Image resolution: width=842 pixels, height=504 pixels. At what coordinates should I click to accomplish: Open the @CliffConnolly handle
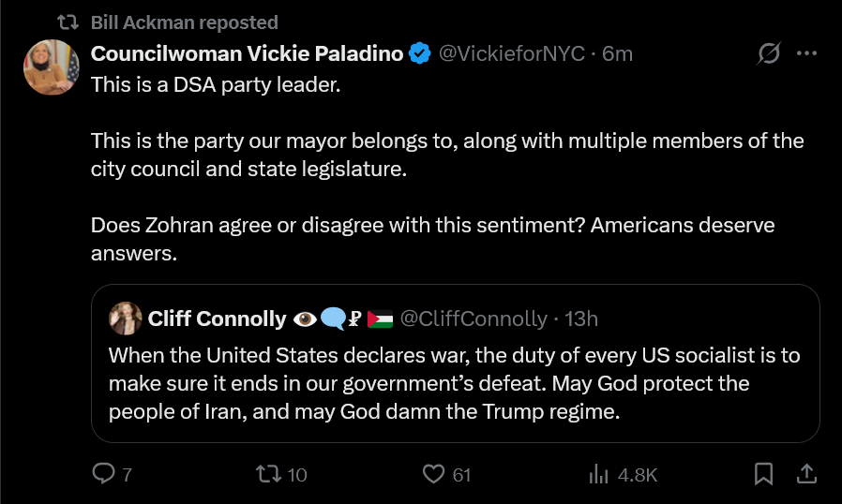pyautogui.click(x=474, y=319)
